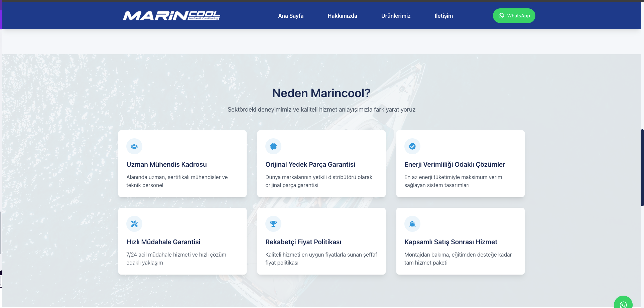
Task: Click the Enerji Verimliliği Odaklı Çözümler heading
Action: [x=455, y=164]
